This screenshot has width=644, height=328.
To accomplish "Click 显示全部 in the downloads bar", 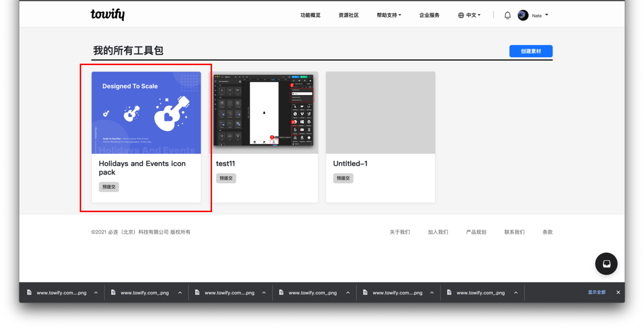I will [596, 292].
